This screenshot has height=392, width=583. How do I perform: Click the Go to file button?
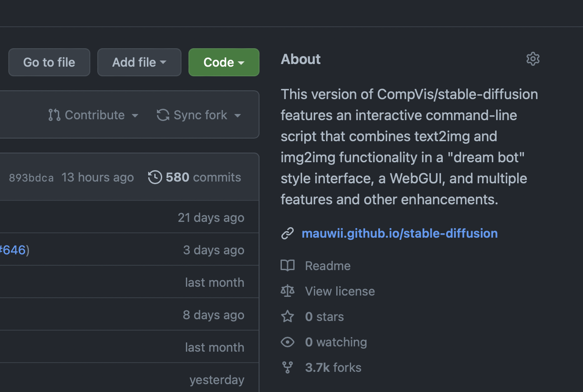click(49, 62)
